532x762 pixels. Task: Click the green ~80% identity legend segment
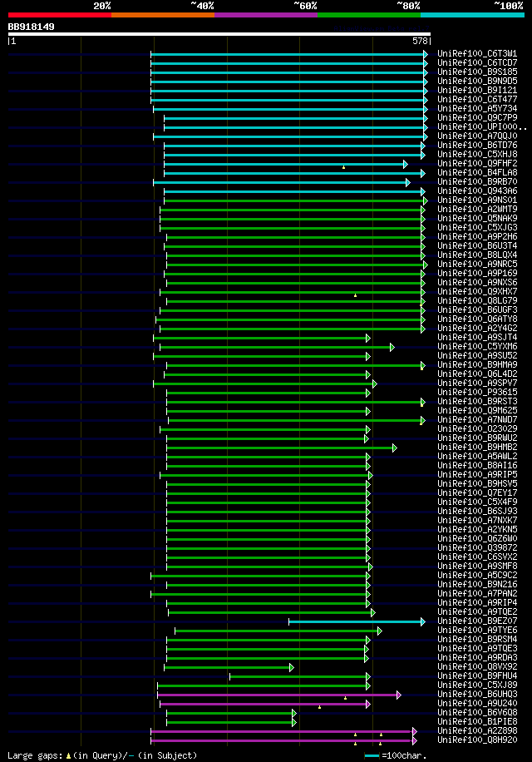[369, 15]
